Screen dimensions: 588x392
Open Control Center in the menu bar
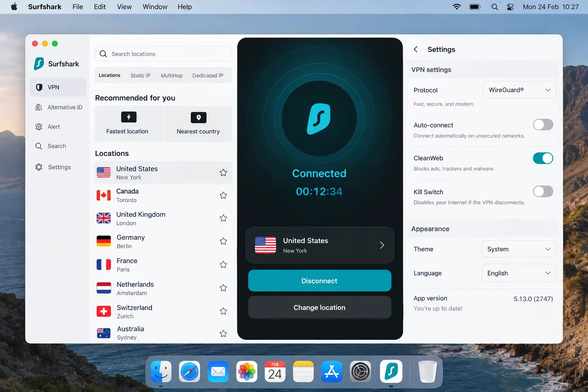click(x=510, y=7)
